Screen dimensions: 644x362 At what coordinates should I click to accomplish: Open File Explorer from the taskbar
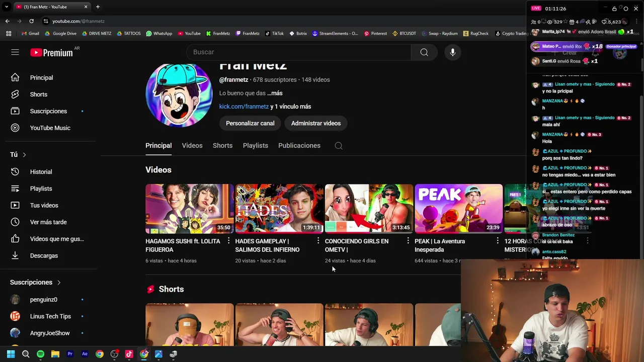pos(55,354)
